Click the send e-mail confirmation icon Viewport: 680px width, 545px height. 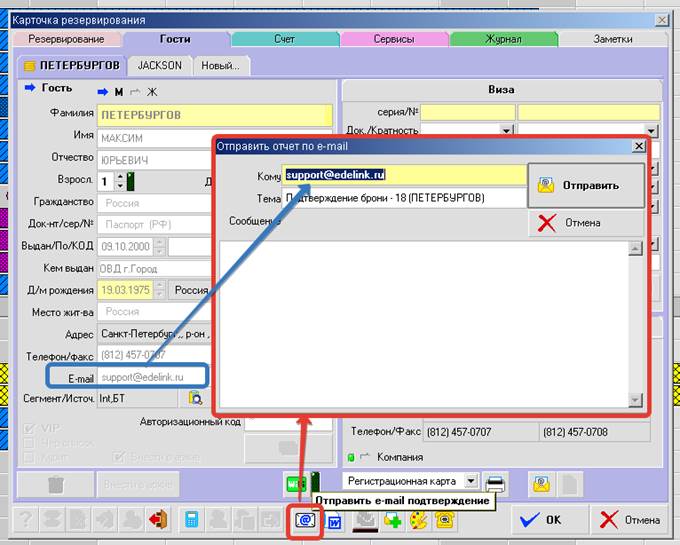pos(304,520)
